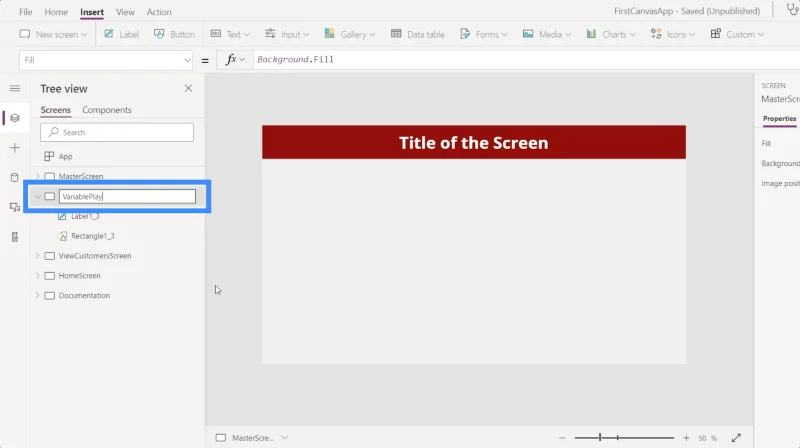Click into the formula bar text
The image size is (800, 448).
pyautogui.click(x=295, y=60)
